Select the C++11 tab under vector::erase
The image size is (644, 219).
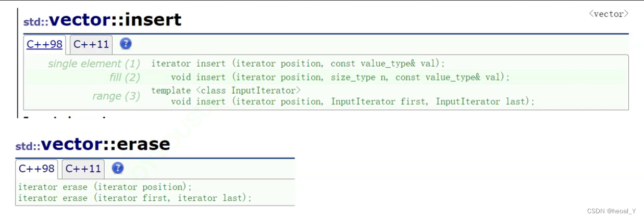(x=83, y=169)
